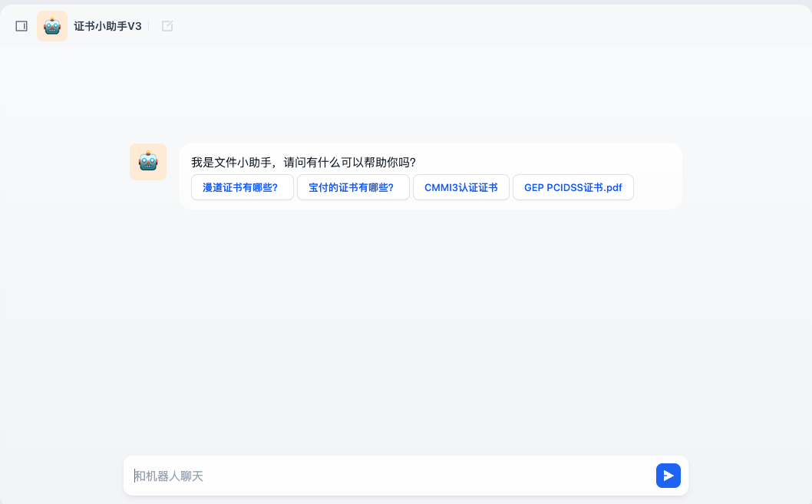Click the robot avatar beside the greeting
Screen dimensions: 812x504
[148, 162]
